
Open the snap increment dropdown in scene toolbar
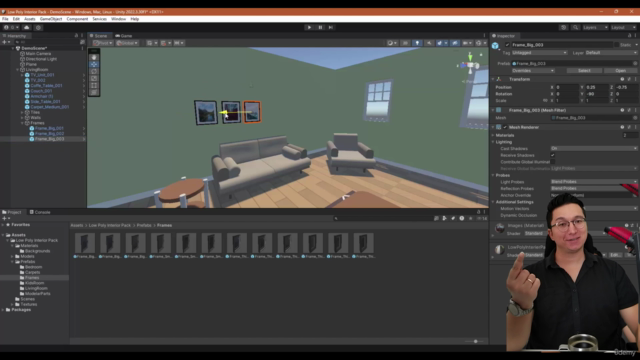[x=179, y=43]
